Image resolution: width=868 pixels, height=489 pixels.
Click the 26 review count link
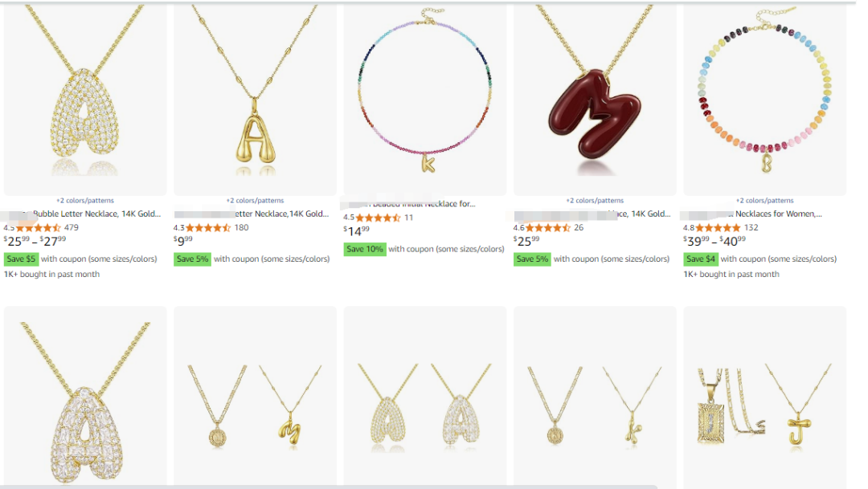pos(579,227)
